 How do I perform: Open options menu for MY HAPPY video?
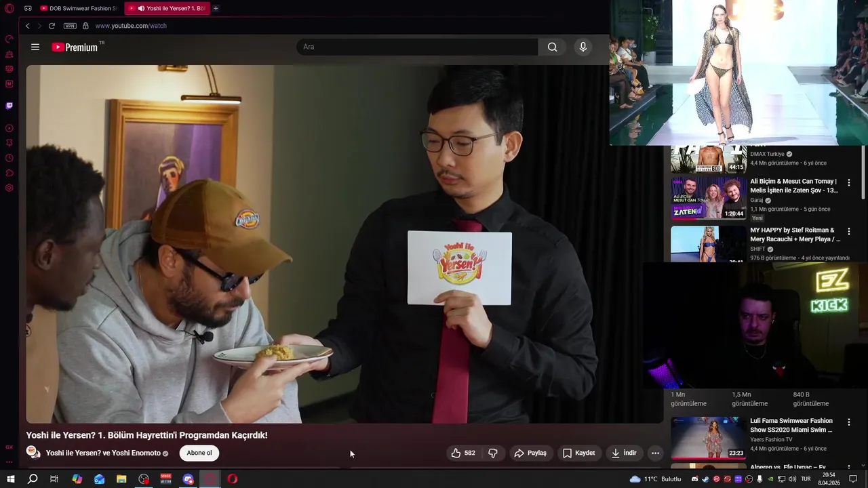(848, 232)
